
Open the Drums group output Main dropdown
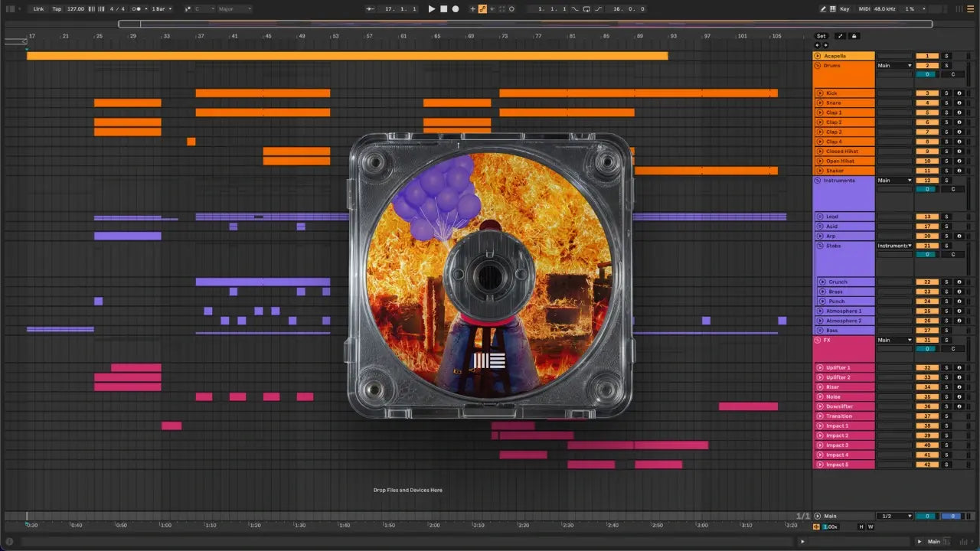894,66
